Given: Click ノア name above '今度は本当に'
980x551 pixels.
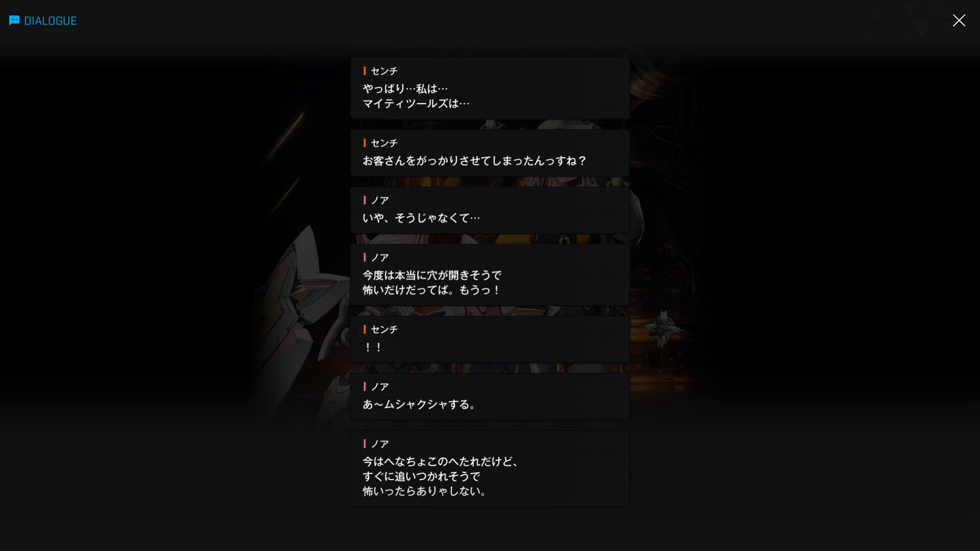Looking at the screenshot, I should pos(380,257).
